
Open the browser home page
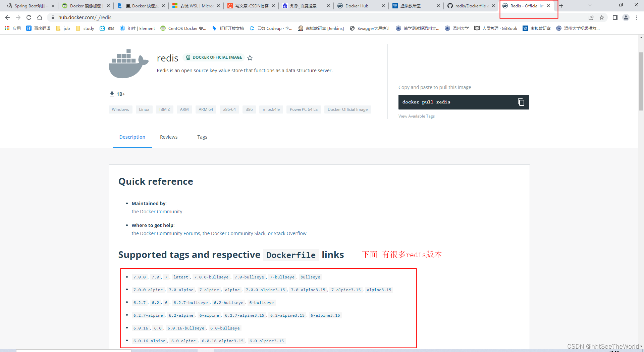40,17
